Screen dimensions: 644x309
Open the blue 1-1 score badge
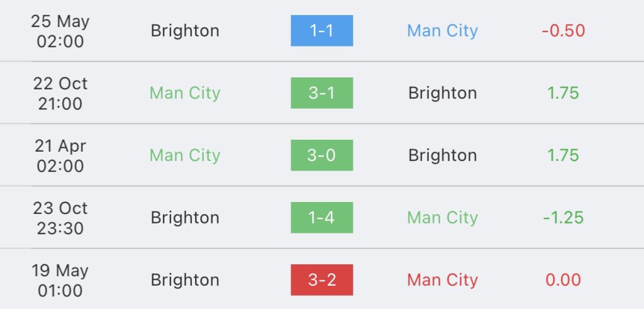pyautogui.click(x=321, y=31)
